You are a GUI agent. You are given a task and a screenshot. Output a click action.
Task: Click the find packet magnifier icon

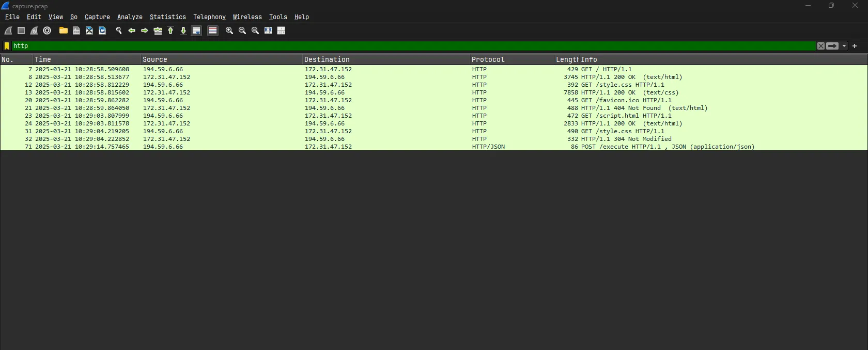119,31
